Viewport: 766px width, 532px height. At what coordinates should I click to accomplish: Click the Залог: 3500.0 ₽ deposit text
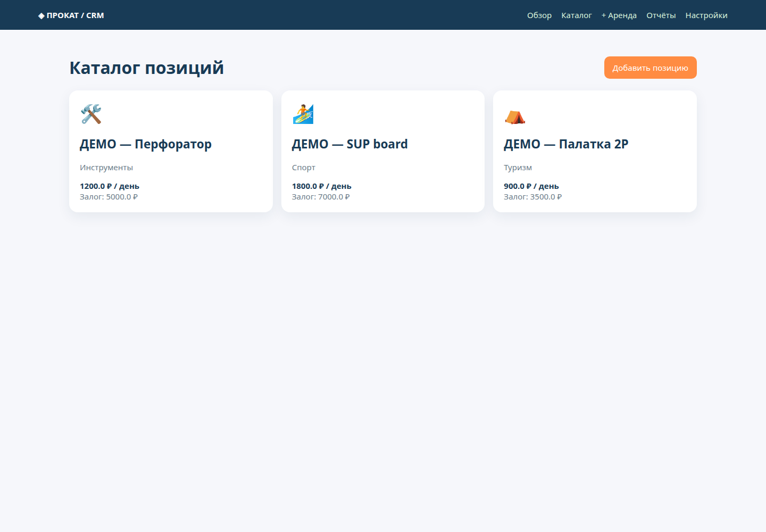533,197
